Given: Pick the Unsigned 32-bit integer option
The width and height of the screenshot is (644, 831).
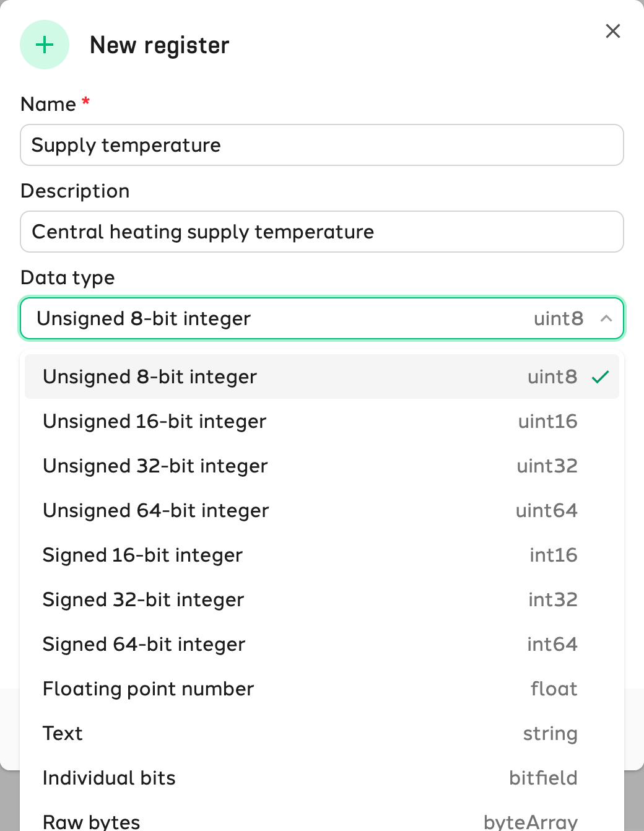Looking at the screenshot, I should click(322, 466).
